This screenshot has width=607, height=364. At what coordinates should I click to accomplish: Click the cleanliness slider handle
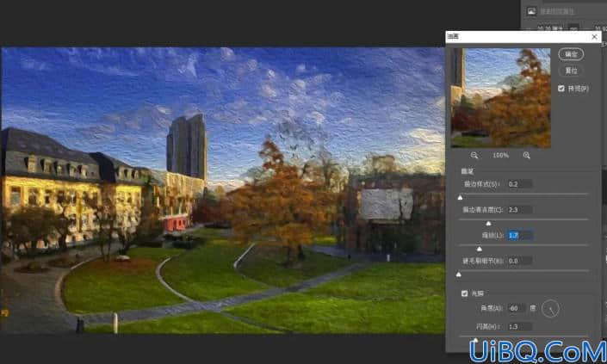[488, 223]
